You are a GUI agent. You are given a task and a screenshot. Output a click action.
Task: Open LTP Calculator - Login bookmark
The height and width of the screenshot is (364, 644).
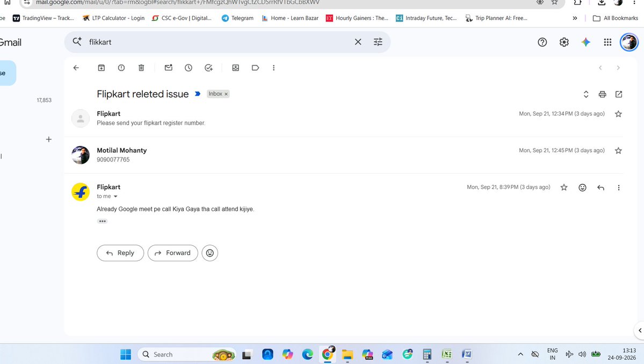click(114, 18)
